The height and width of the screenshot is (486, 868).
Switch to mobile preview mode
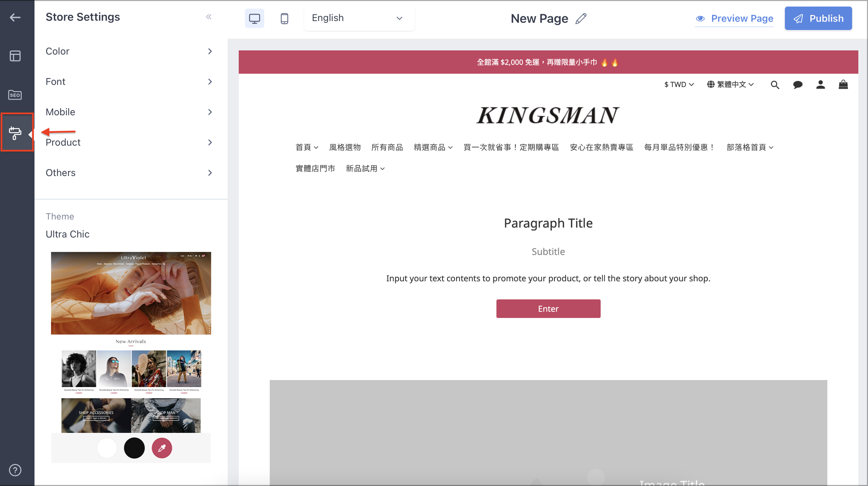[284, 18]
